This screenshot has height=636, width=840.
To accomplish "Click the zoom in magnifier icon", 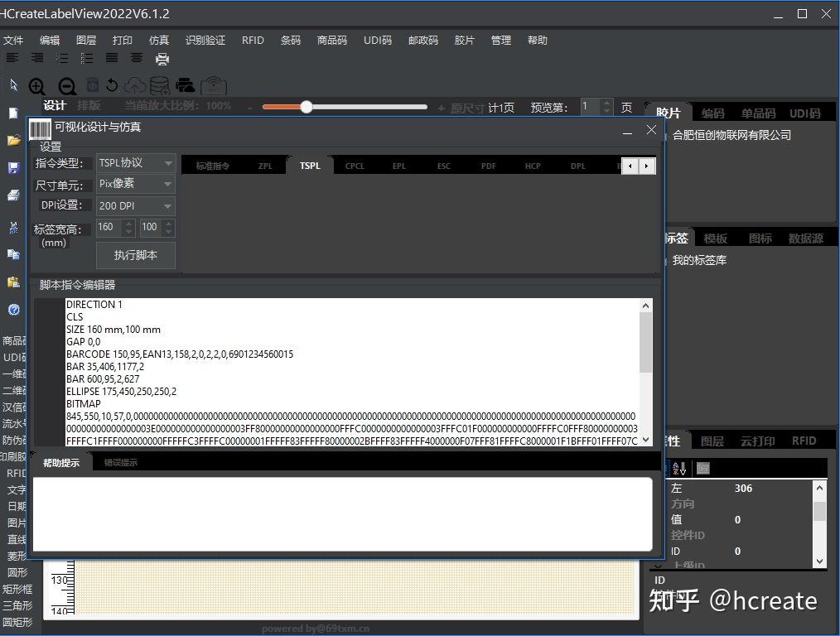I will coord(37,86).
